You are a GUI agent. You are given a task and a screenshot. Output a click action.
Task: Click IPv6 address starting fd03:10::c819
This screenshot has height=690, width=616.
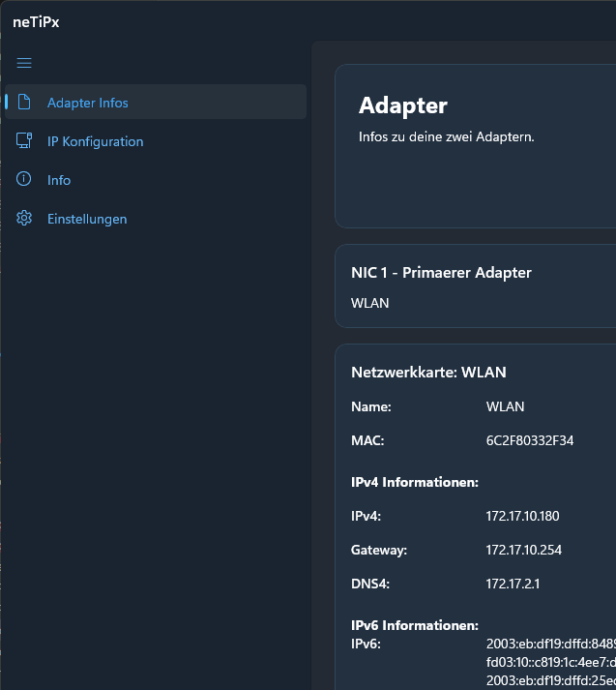[x=551, y=662]
